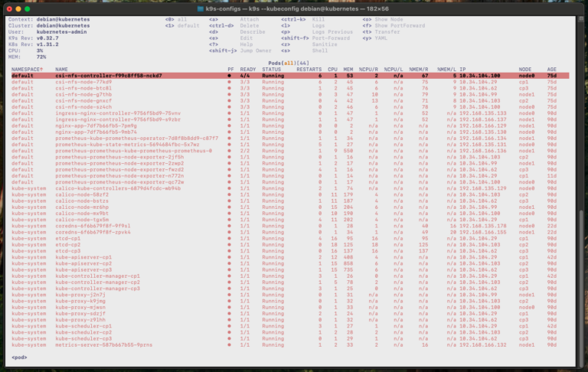Click the 'Logs Previous' shortcut hint

pyautogui.click(x=333, y=31)
